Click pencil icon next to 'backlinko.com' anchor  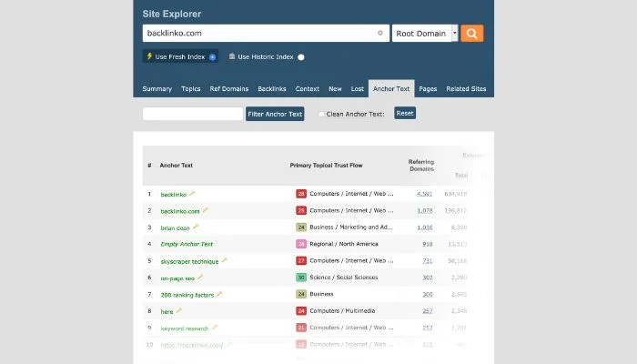pyautogui.click(x=205, y=210)
